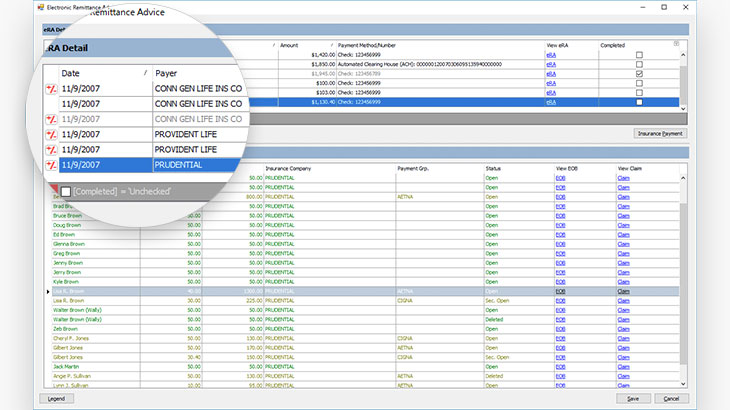Click the app icon in the title bar
Viewport: 730px width, 410px height.
[41, 7]
